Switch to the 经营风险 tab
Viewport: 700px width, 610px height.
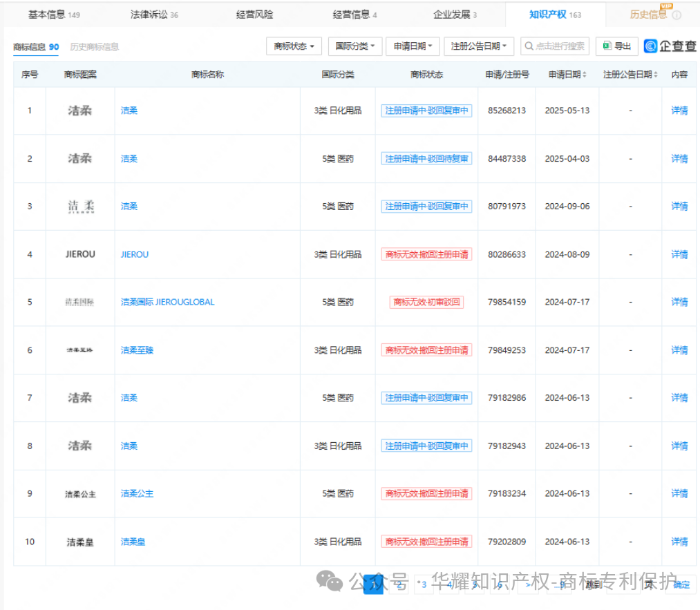254,15
